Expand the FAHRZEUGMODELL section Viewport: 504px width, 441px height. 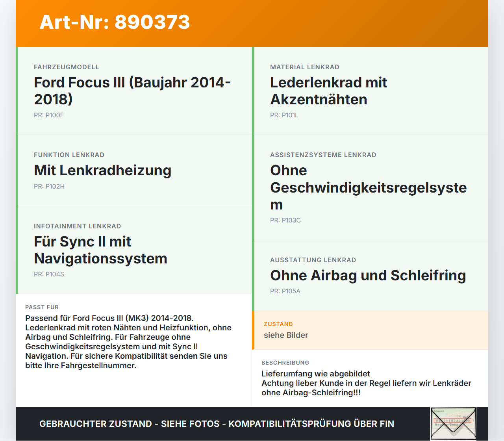coord(67,67)
